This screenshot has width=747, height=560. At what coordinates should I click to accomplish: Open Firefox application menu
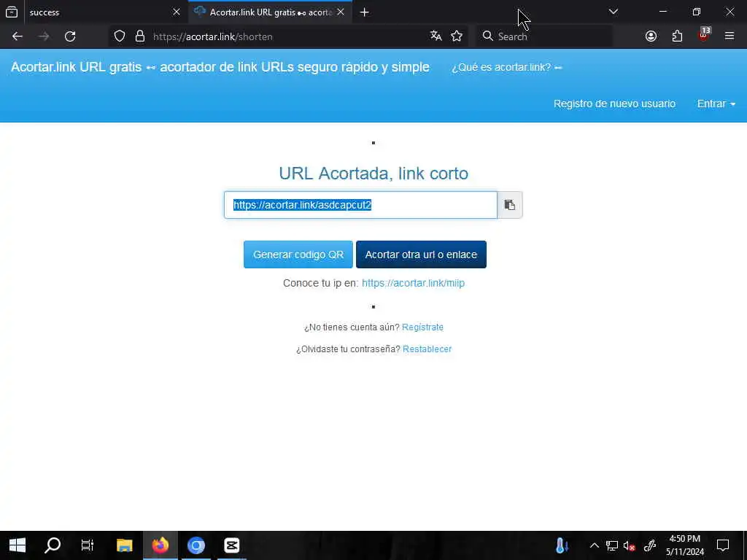pos(729,36)
